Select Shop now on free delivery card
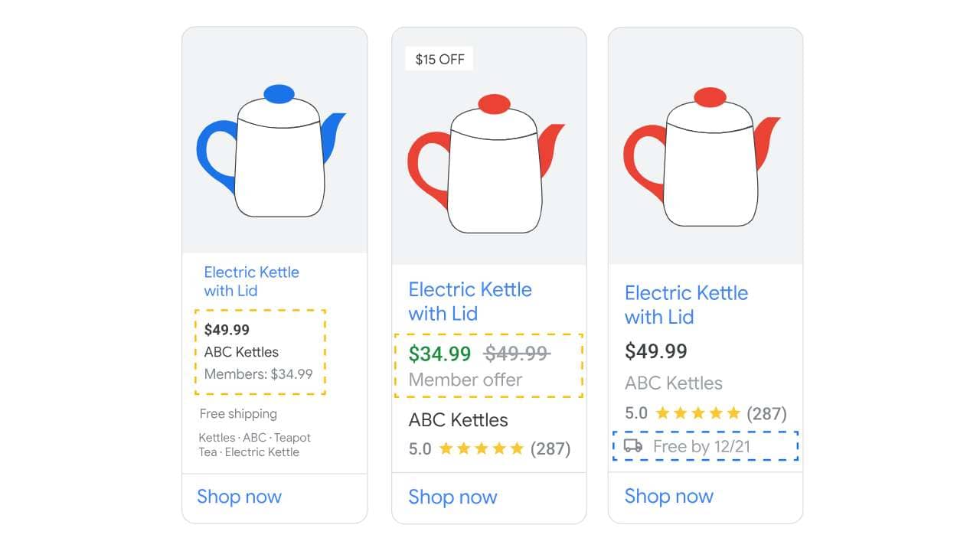This screenshot has height=551, width=980. 668,496
